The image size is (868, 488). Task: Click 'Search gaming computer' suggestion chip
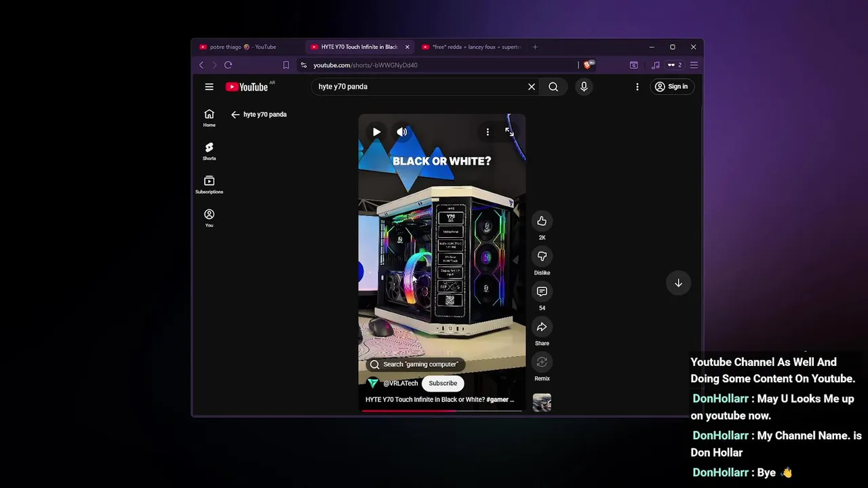pos(415,365)
